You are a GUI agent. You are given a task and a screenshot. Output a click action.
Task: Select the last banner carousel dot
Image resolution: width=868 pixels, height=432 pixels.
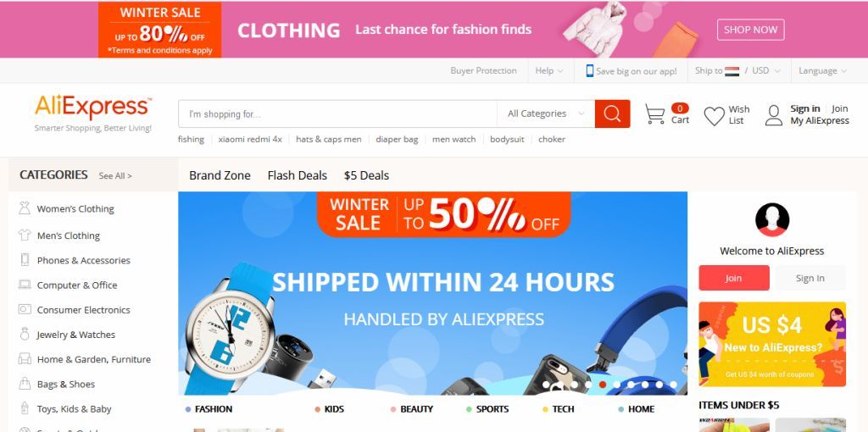coord(673,385)
